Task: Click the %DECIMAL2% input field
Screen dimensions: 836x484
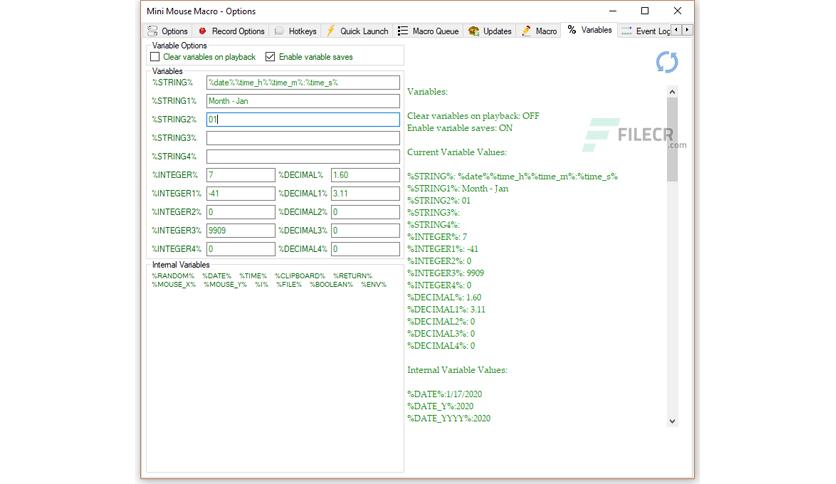Action: click(x=365, y=212)
